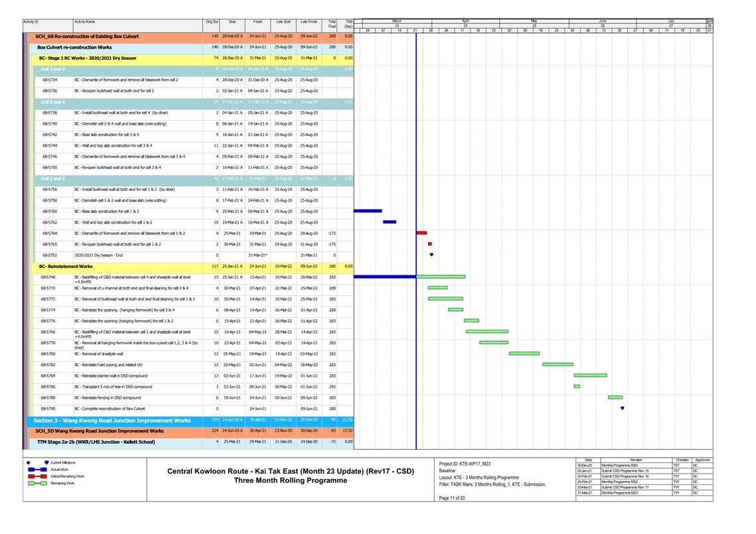Click the Orig Dur column header

(212, 22)
